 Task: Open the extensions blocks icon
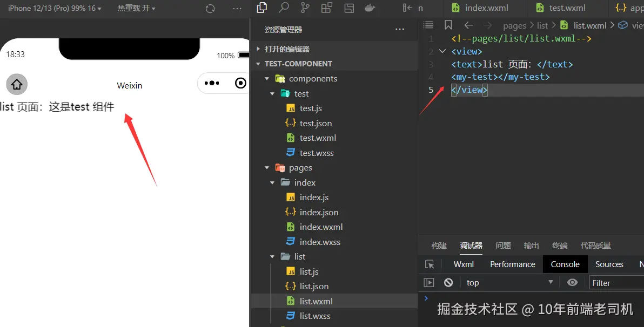327,8
